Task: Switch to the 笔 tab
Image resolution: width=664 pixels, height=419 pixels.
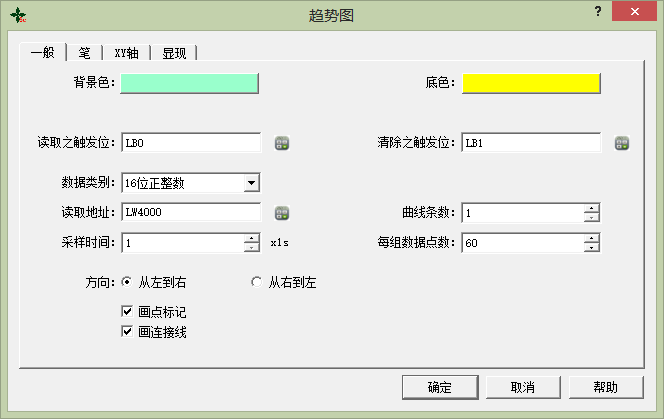Action: (x=84, y=52)
